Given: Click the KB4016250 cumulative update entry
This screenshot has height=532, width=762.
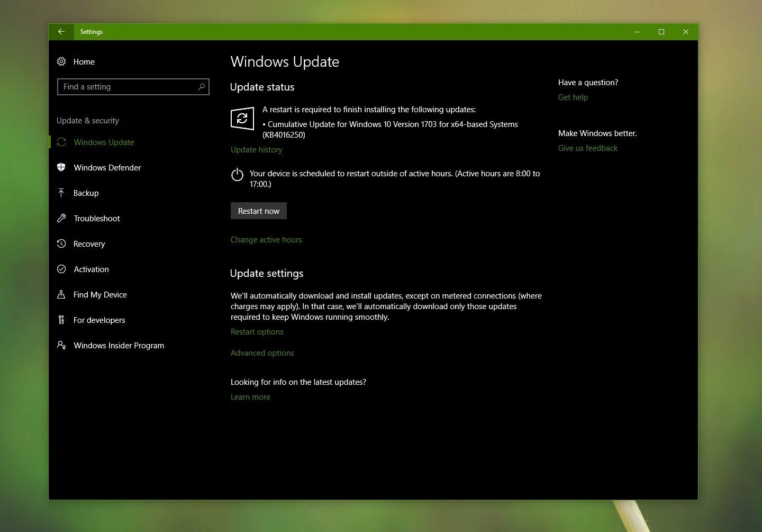Looking at the screenshot, I should pyautogui.click(x=391, y=130).
